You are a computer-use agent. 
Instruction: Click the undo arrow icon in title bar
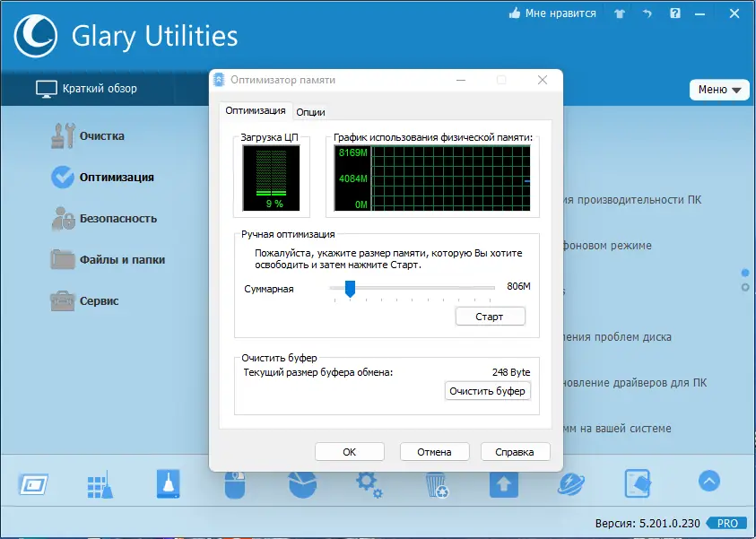647,13
